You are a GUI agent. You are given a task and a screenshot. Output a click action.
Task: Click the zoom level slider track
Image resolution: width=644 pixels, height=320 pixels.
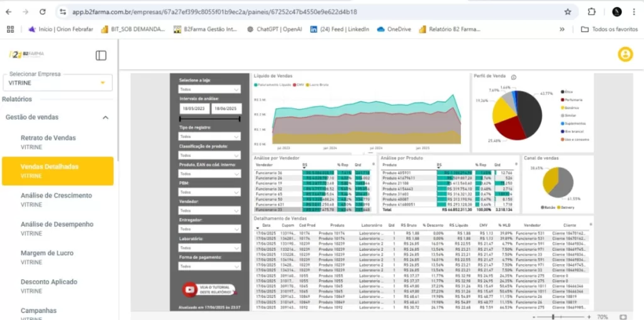pyautogui.click(x=558, y=316)
